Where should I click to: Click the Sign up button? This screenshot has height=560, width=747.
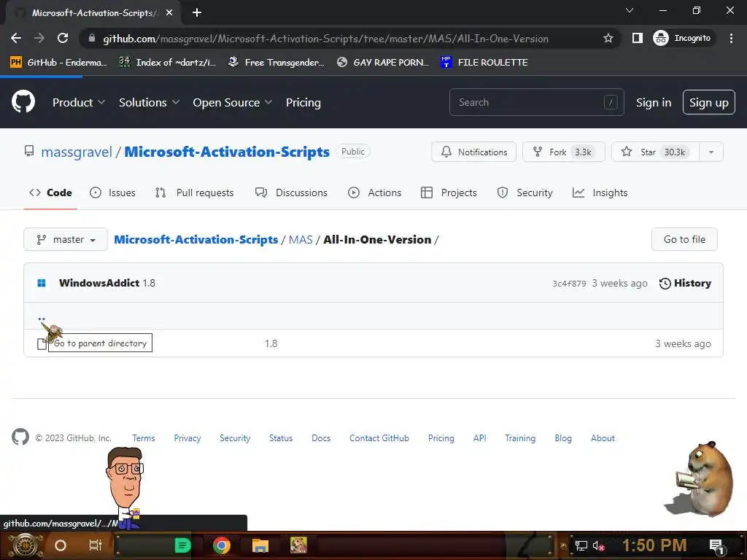point(708,102)
